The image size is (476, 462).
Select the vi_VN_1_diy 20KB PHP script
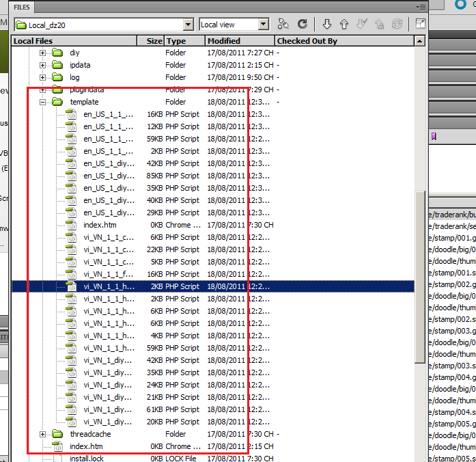(x=108, y=422)
